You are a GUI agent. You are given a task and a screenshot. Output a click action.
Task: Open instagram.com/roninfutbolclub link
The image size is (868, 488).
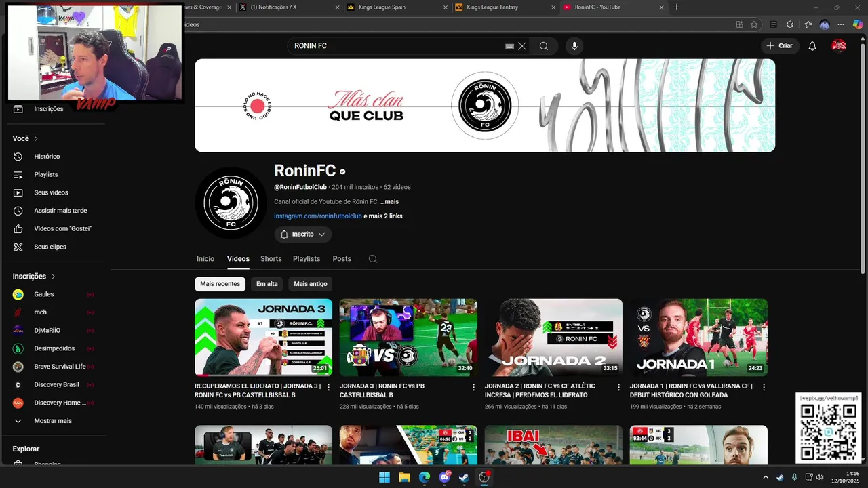click(x=318, y=216)
